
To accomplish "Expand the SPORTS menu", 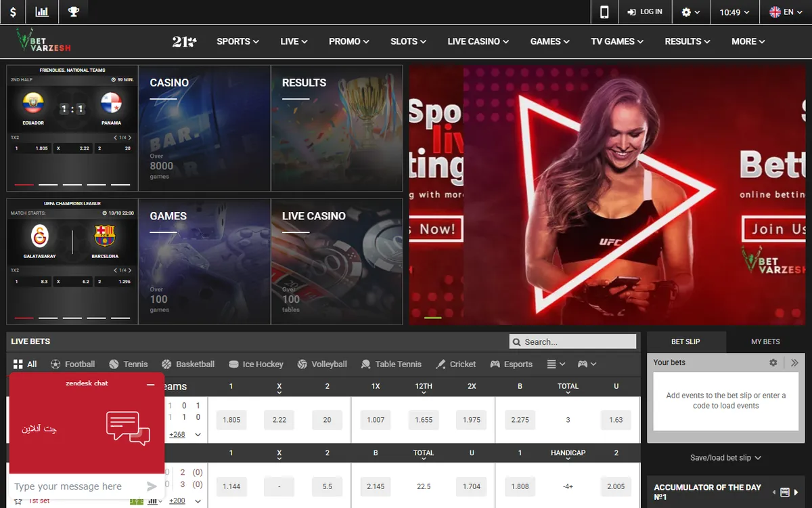I will 238,41.
